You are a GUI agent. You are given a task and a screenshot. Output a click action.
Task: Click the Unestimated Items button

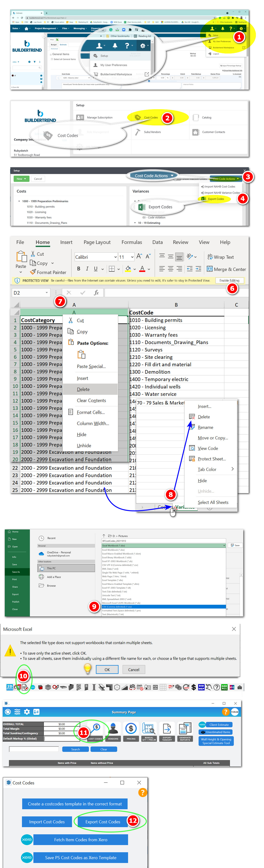click(x=215, y=732)
